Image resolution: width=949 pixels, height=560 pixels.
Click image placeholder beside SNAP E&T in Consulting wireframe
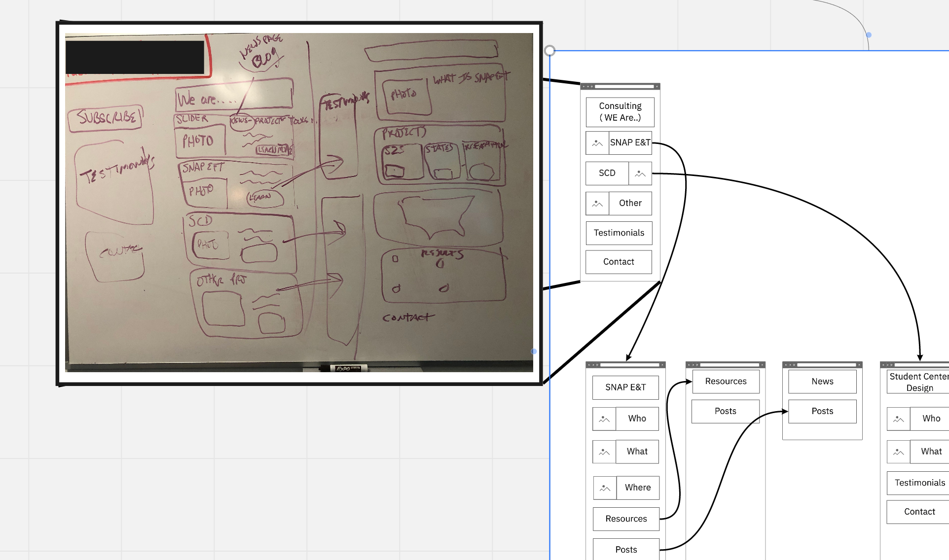[x=597, y=143]
